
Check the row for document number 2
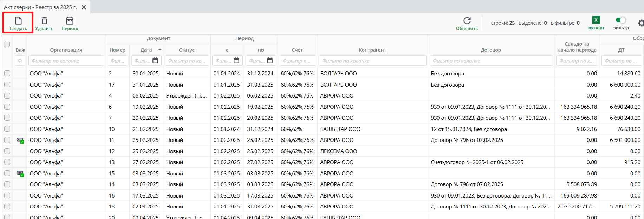[x=7, y=74]
